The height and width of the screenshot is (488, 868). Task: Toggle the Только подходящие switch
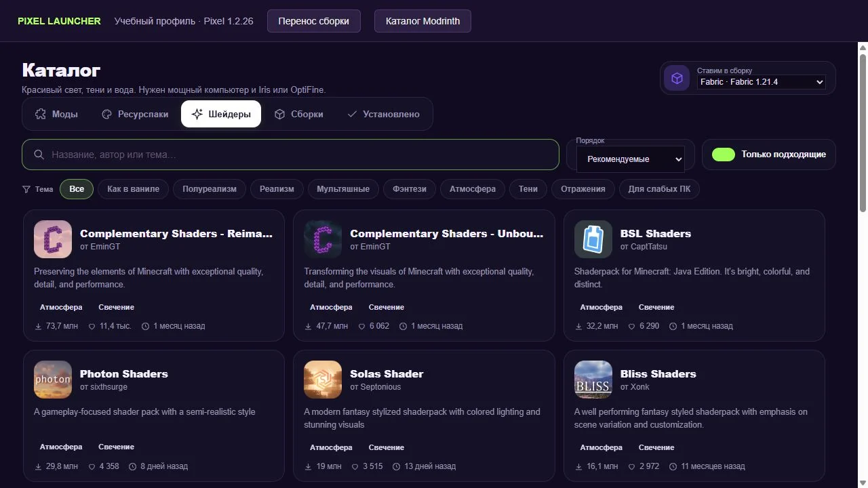(x=724, y=155)
